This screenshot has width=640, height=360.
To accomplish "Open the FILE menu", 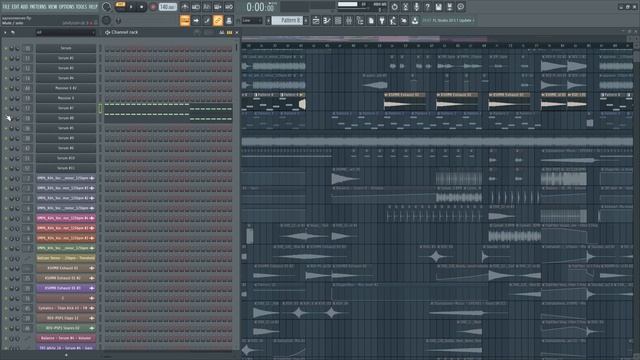I will click(6, 7).
